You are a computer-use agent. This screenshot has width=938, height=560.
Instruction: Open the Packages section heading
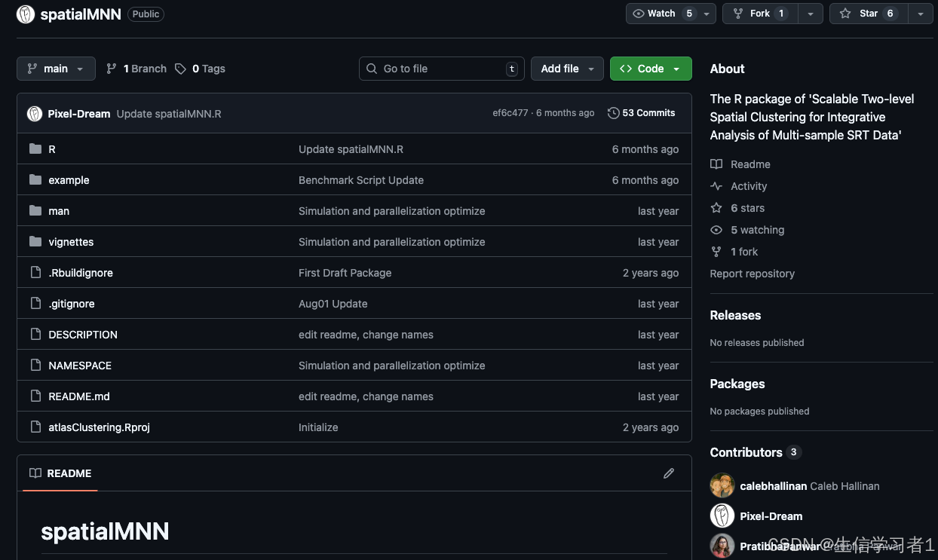point(737,384)
